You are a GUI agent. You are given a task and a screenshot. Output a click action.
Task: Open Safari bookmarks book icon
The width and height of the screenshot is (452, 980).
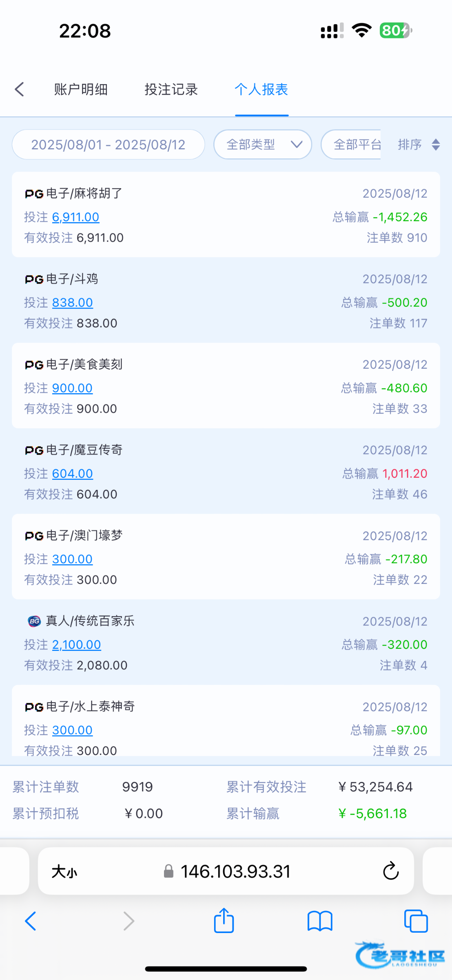320,921
